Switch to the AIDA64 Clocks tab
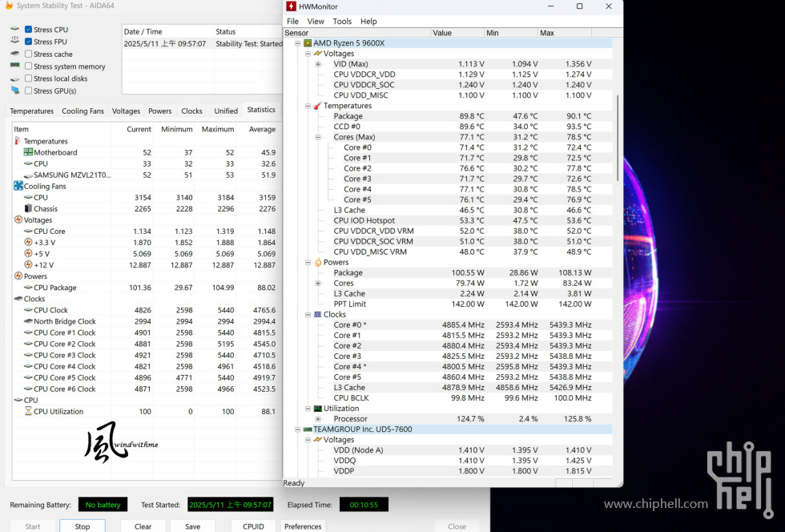 pos(191,111)
